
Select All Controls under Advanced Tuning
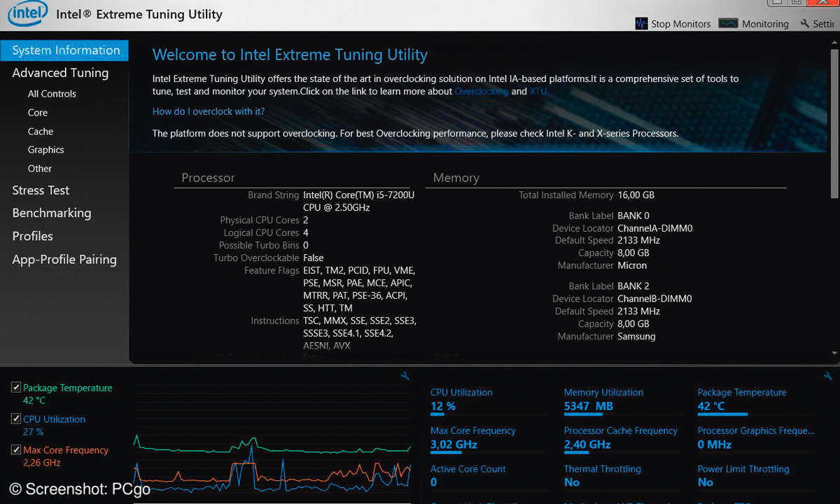[52, 94]
